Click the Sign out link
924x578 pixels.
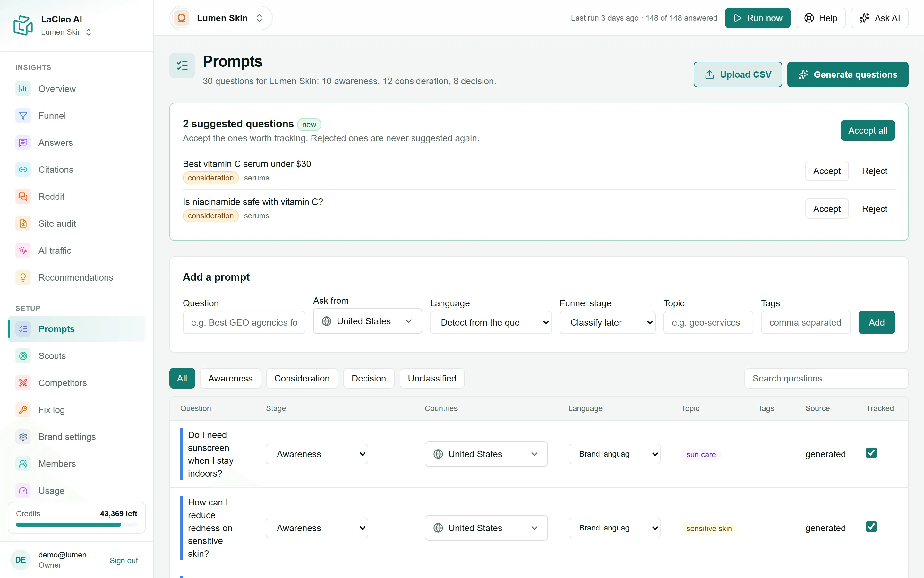pos(124,560)
